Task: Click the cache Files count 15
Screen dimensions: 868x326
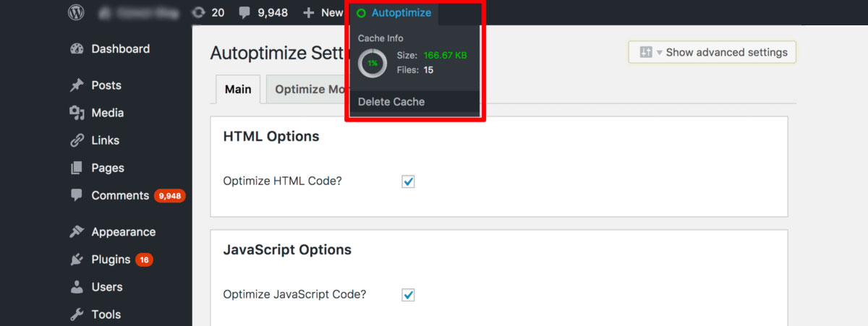Action: [x=428, y=70]
